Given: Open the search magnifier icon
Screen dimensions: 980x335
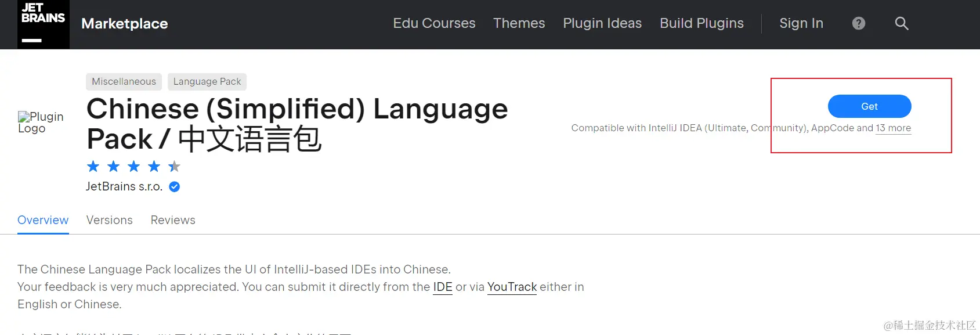Looking at the screenshot, I should coord(902,23).
